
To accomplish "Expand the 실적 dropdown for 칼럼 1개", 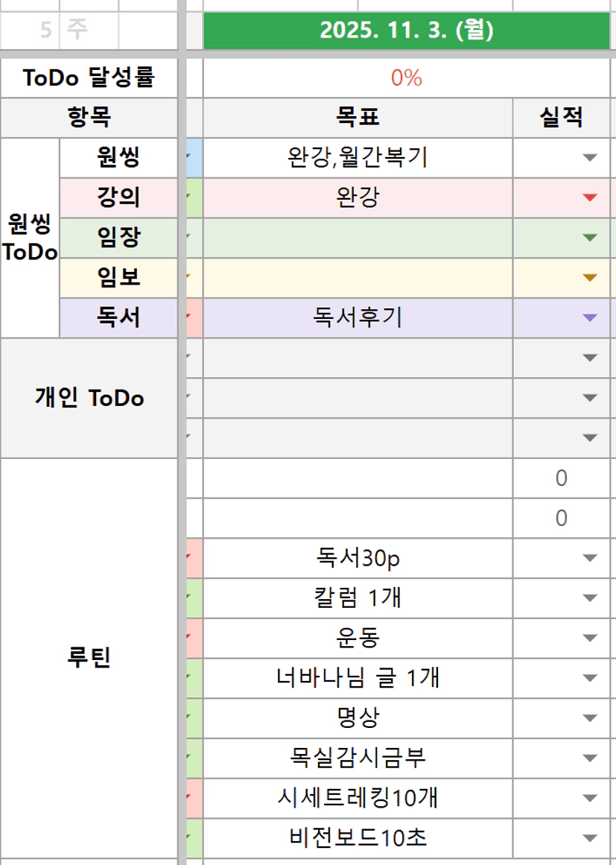I will tap(590, 598).
